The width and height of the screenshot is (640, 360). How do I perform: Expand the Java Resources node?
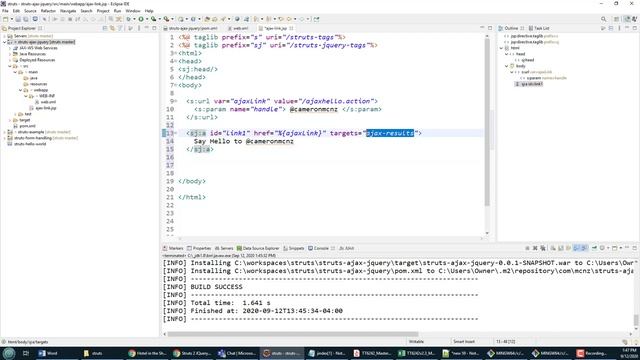pos(10,54)
